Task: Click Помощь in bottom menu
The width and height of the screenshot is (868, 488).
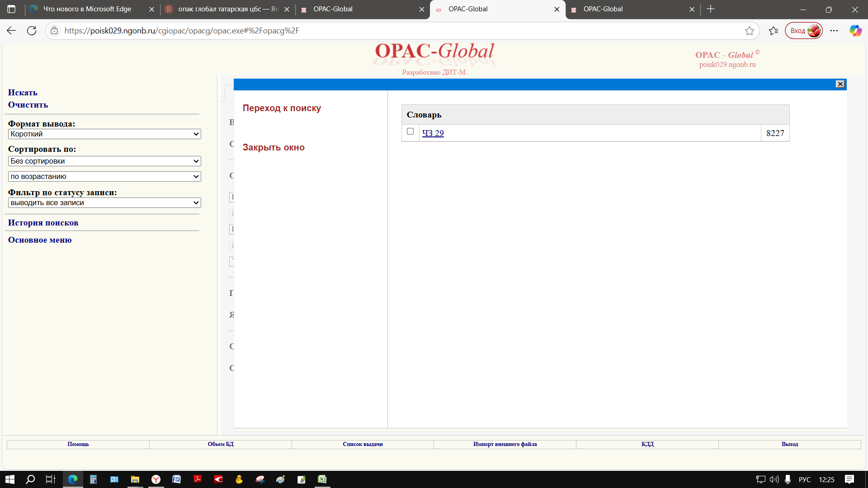Action: [x=78, y=444]
